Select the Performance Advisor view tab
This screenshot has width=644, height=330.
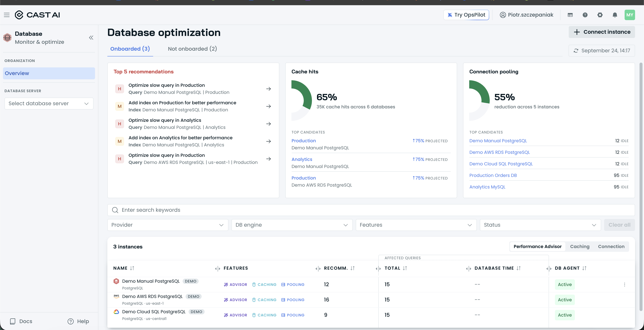pyautogui.click(x=537, y=247)
